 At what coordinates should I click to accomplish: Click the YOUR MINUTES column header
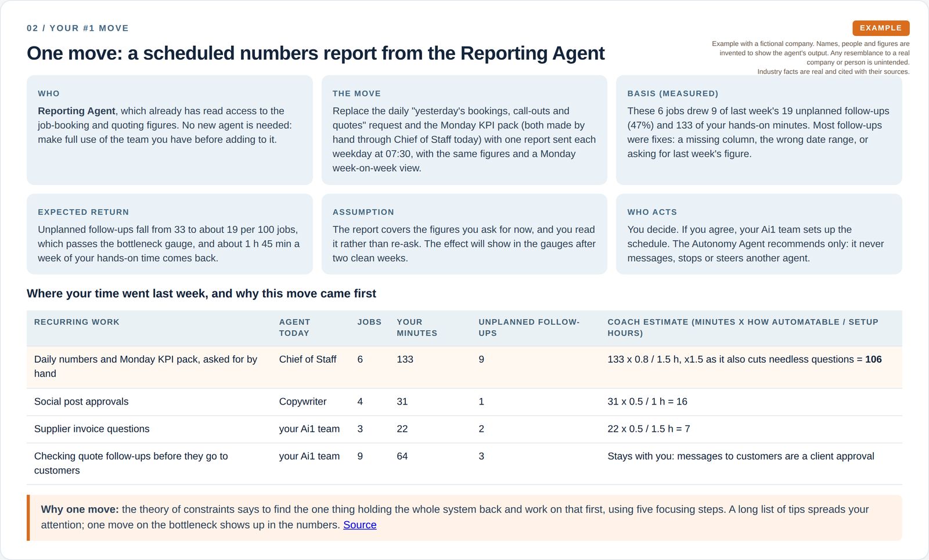[417, 328]
